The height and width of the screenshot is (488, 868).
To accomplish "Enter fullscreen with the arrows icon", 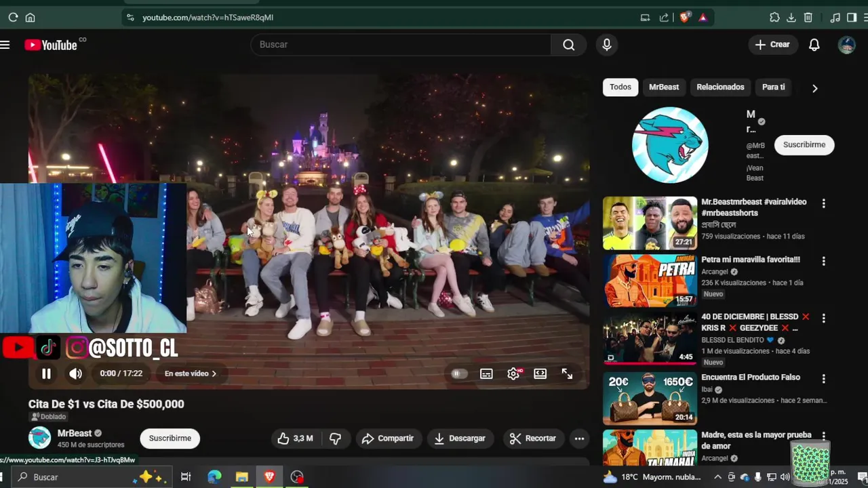I will pyautogui.click(x=567, y=373).
